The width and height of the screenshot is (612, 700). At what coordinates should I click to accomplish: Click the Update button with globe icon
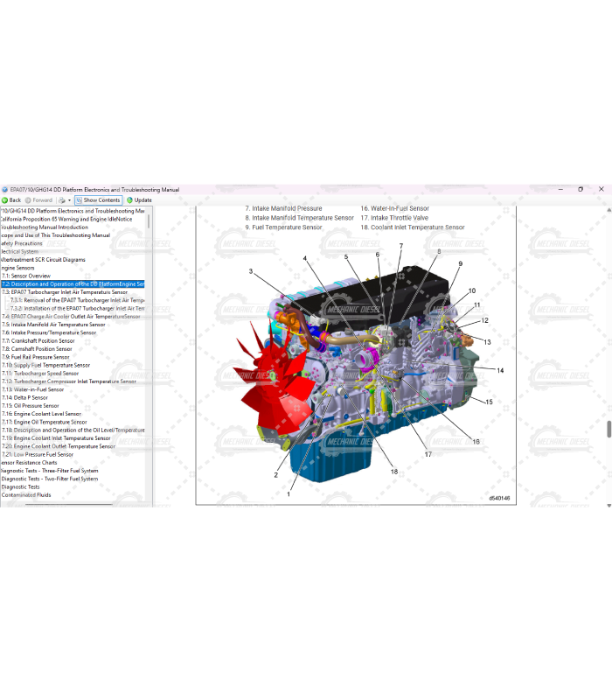[139, 200]
